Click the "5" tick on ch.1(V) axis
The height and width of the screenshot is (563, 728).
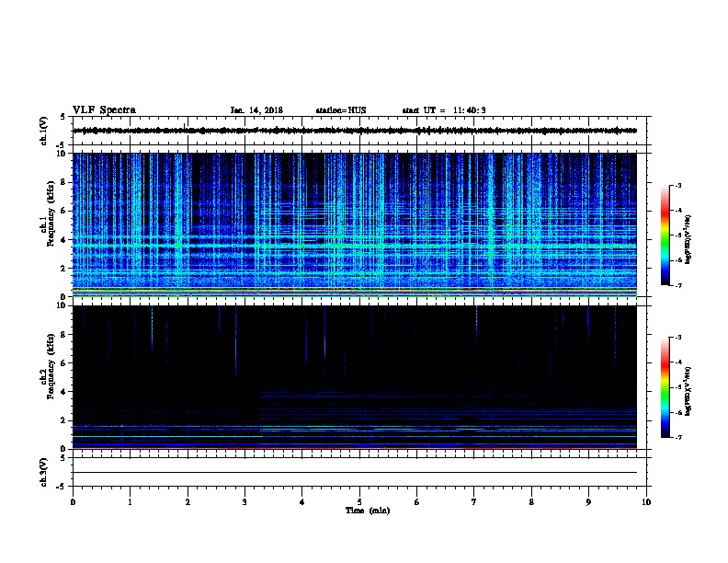pos(63,117)
